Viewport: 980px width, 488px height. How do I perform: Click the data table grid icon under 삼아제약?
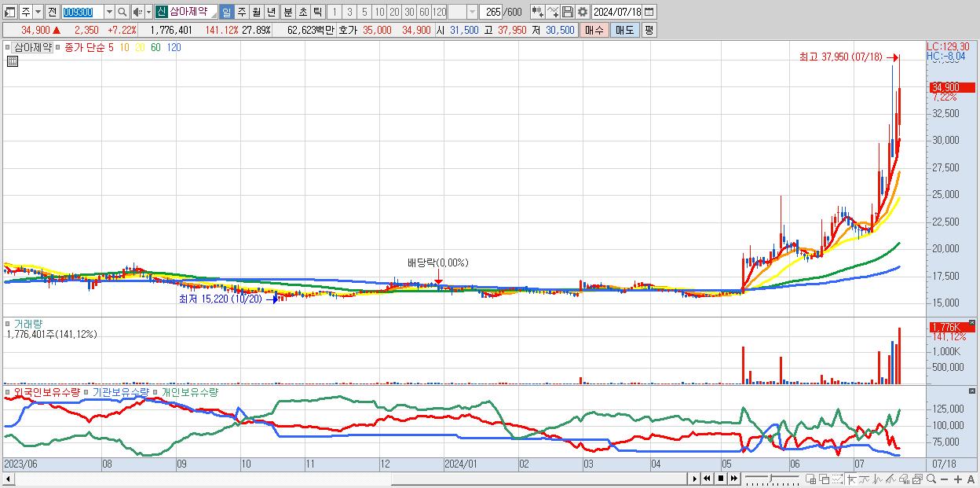click(x=12, y=61)
